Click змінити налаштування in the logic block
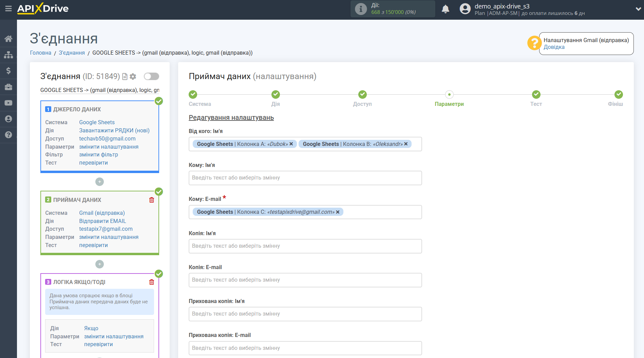Viewport: 644px width, 358px height. [x=114, y=336]
